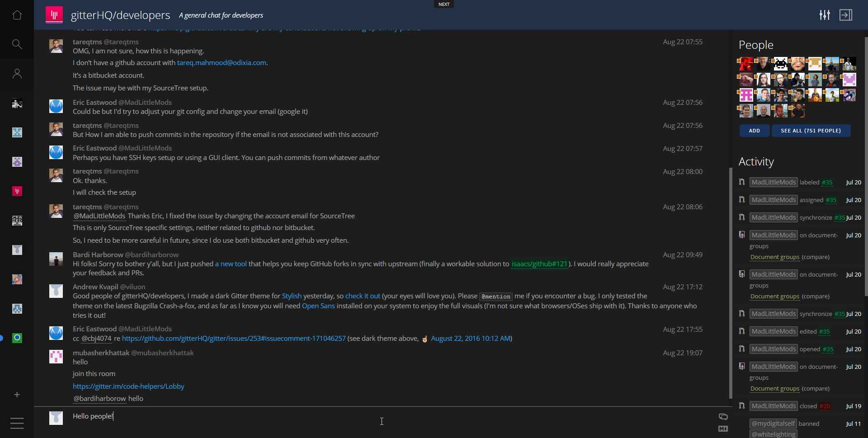Add a new room with the plus icon
Viewport: 868px width, 438px height.
coord(17,394)
